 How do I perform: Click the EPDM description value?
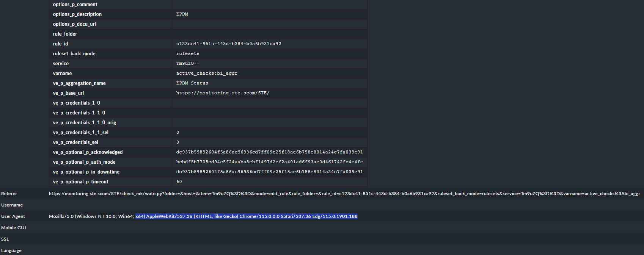click(x=182, y=14)
